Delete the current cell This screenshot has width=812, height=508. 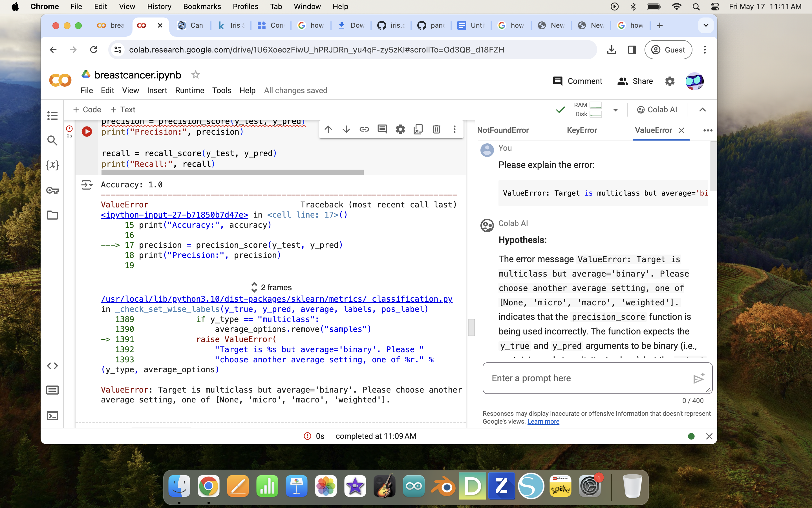[x=436, y=129]
